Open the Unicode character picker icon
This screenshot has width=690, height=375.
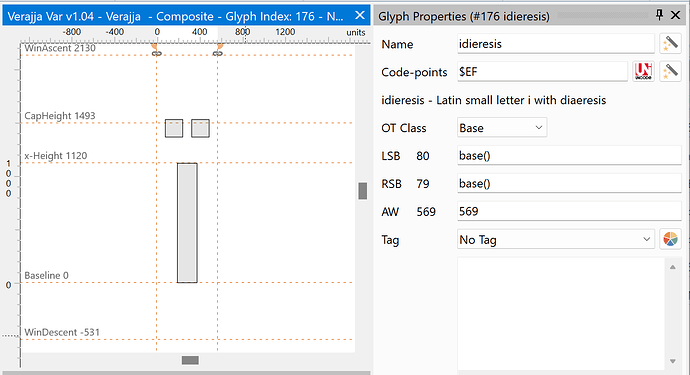(x=643, y=72)
